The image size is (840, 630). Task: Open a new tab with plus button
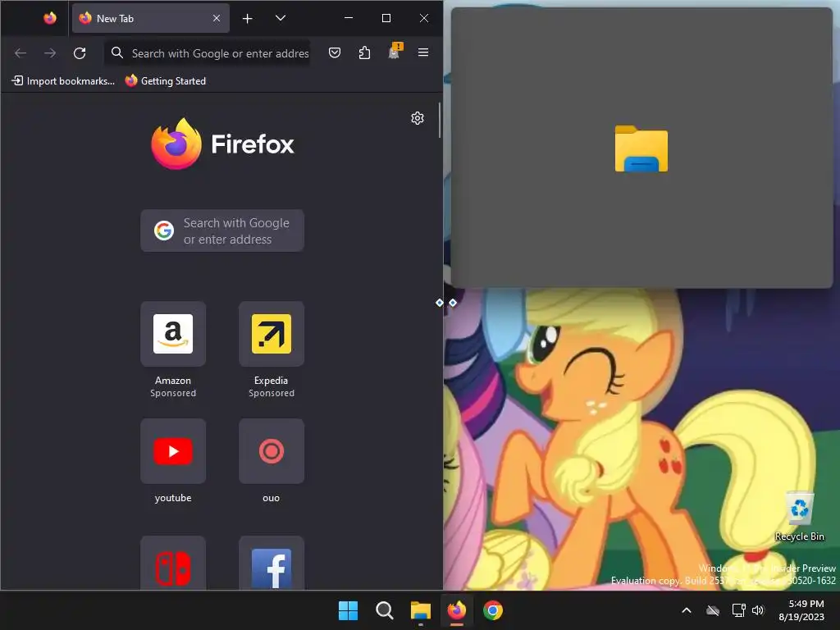pos(247,19)
